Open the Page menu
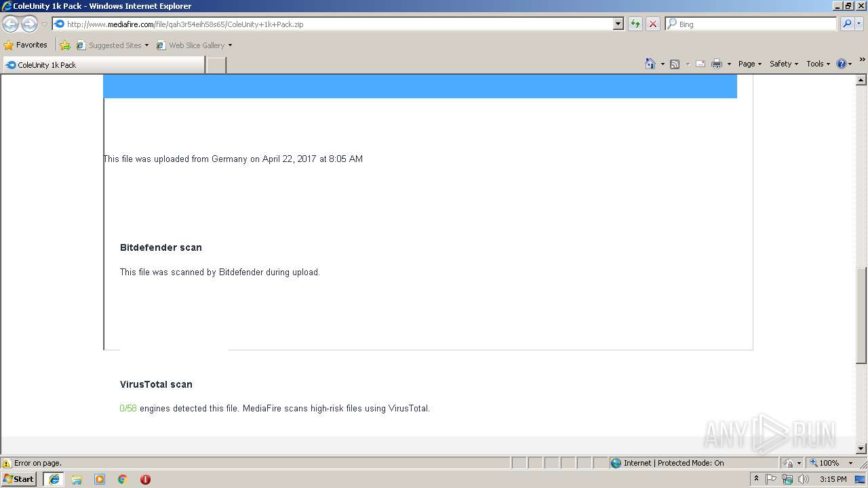Viewport: 868px width, 488px height. (749, 64)
